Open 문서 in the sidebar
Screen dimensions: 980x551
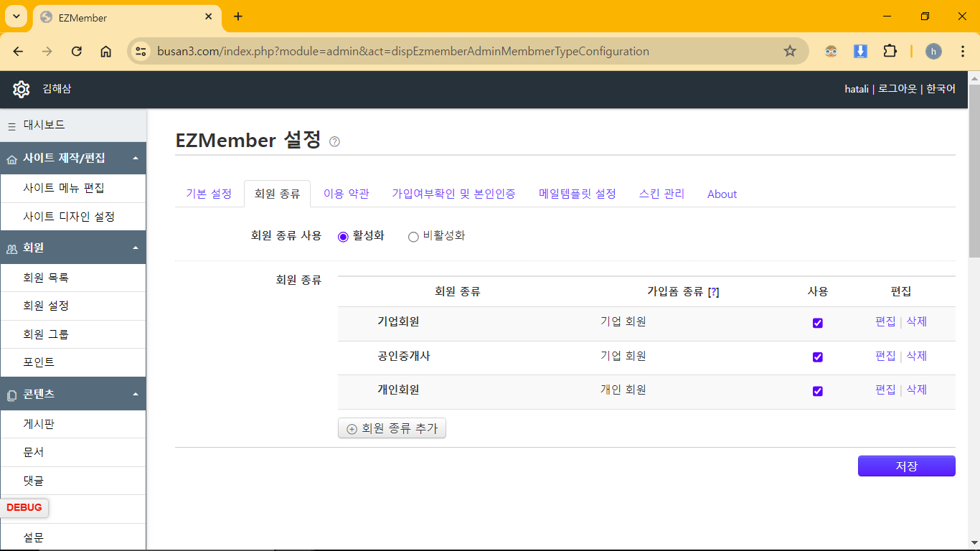coord(73,453)
